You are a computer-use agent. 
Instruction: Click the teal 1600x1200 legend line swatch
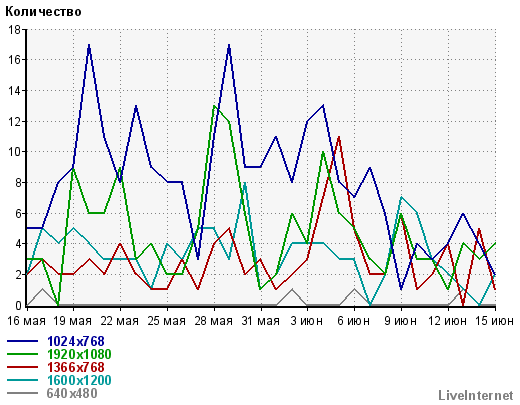pyautogui.click(x=22, y=380)
